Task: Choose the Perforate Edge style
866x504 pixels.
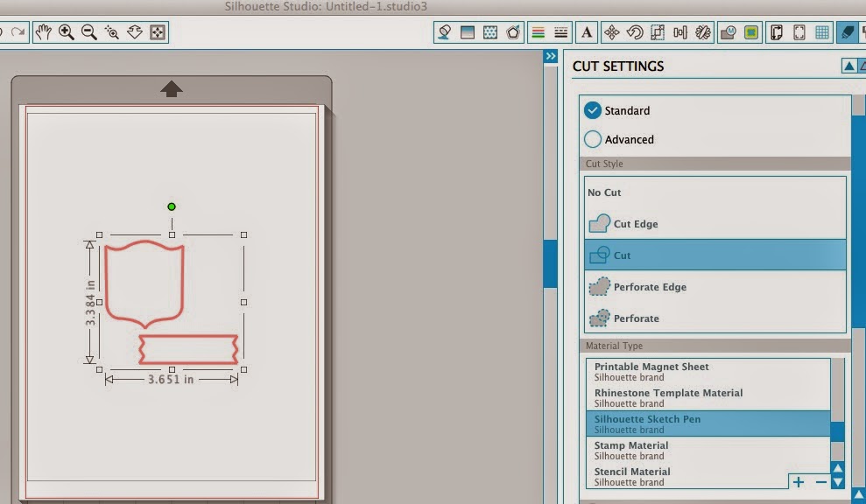Action: [715, 286]
